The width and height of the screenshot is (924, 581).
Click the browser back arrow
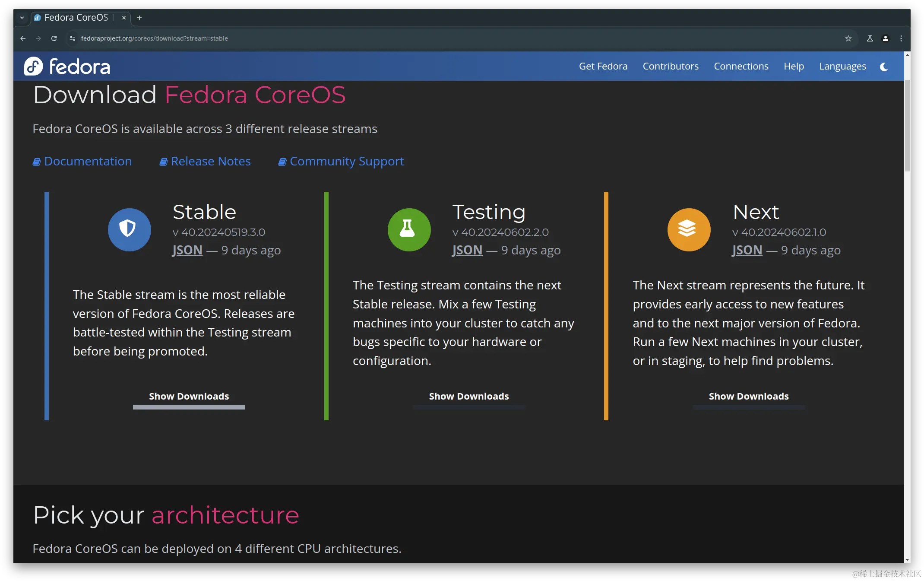[x=23, y=38]
